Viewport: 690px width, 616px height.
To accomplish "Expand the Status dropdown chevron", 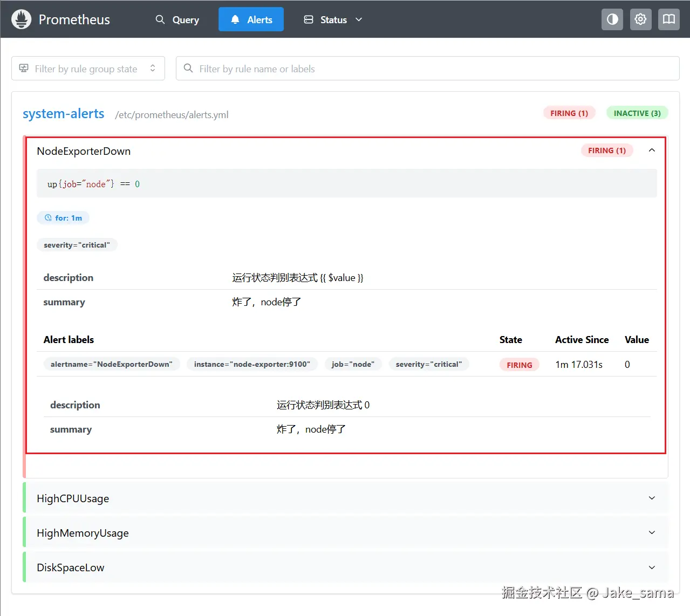I will coord(359,19).
